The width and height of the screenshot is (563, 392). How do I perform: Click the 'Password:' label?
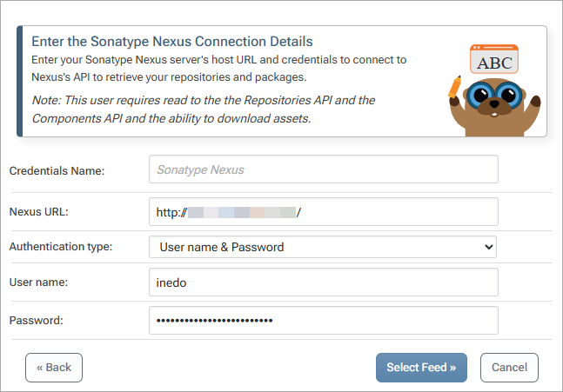point(36,320)
